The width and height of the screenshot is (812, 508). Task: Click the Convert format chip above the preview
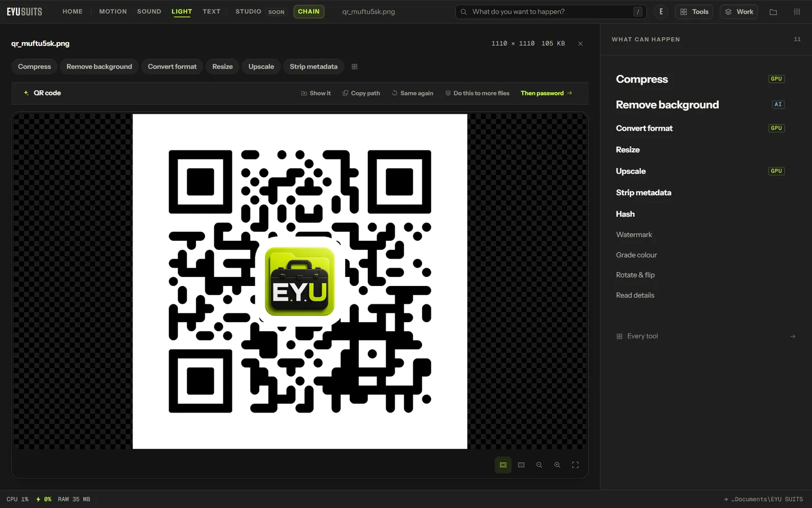coord(172,67)
